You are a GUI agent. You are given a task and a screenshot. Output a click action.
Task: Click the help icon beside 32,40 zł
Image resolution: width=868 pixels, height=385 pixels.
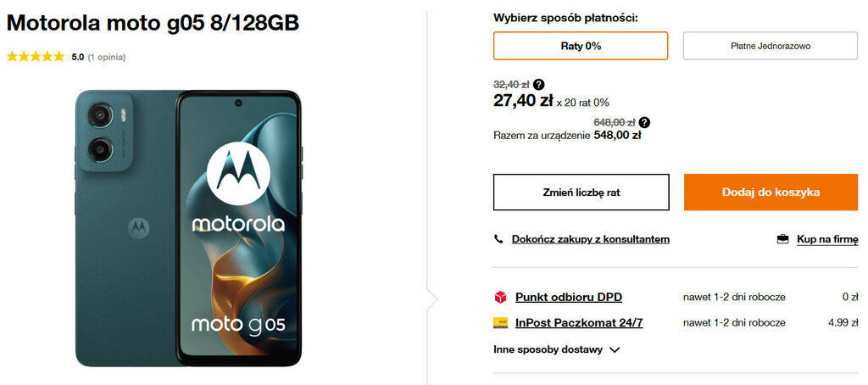point(539,84)
